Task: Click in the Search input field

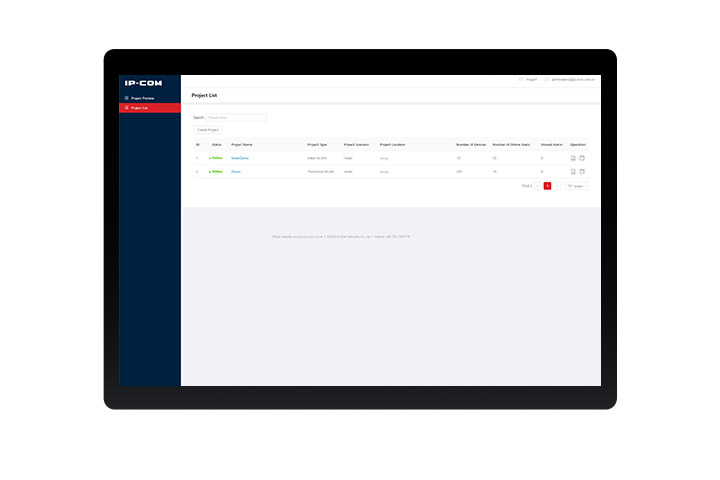Action: pyautogui.click(x=236, y=117)
